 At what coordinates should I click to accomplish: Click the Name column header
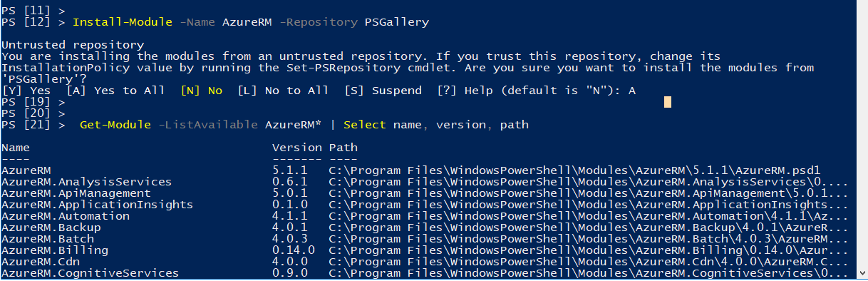[16, 148]
